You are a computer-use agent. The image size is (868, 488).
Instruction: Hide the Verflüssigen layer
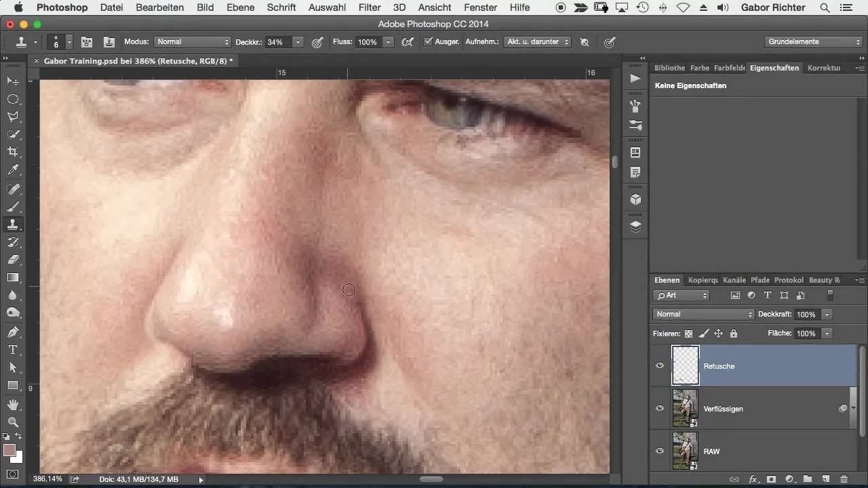pyautogui.click(x=660, y=409)
